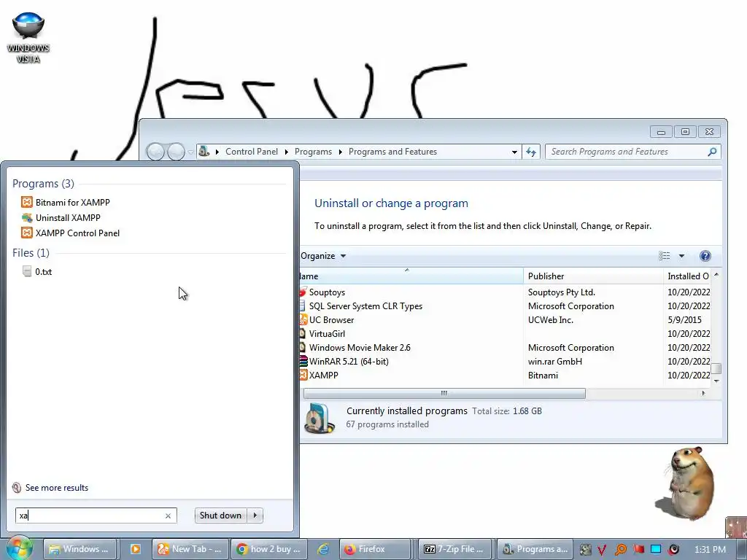This screenshot has height=560, width=747.
Task: Click the round speaker tray icon
Action: [673, 550]
